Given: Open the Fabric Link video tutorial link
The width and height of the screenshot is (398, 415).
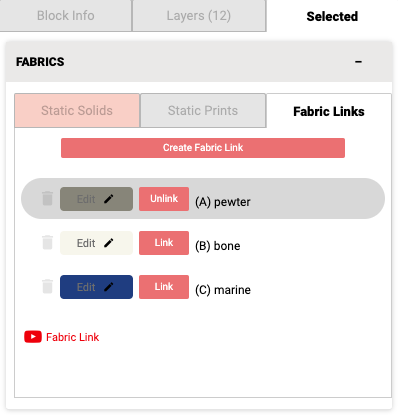Looking at the screenshot, I should point(72,337).
